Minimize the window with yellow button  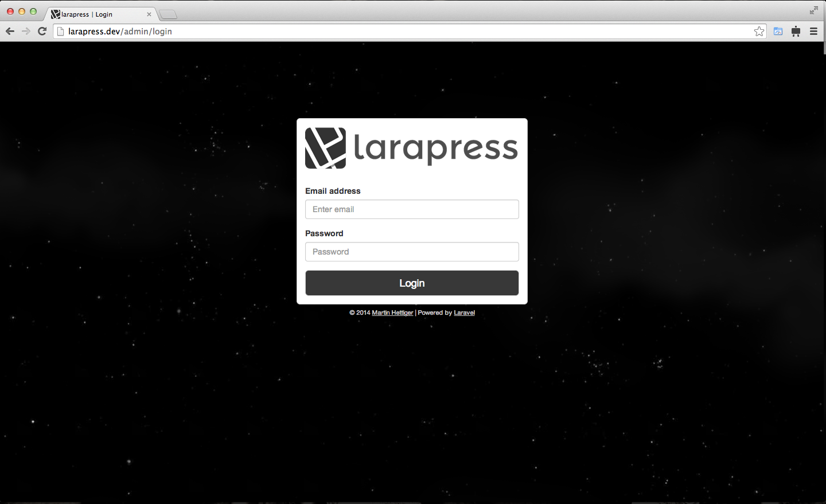click(x=22, y=11)
